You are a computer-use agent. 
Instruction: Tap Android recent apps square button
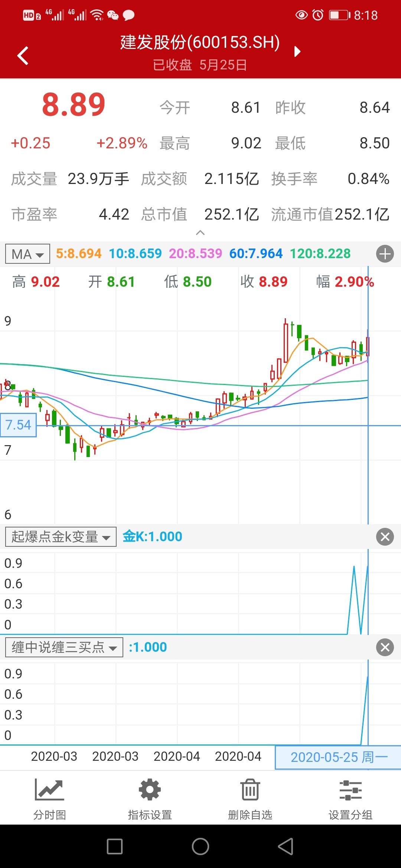115,846
